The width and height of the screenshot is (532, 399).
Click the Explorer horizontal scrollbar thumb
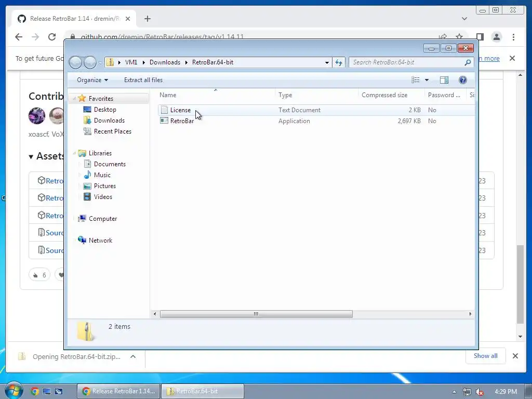coord(256,314)
